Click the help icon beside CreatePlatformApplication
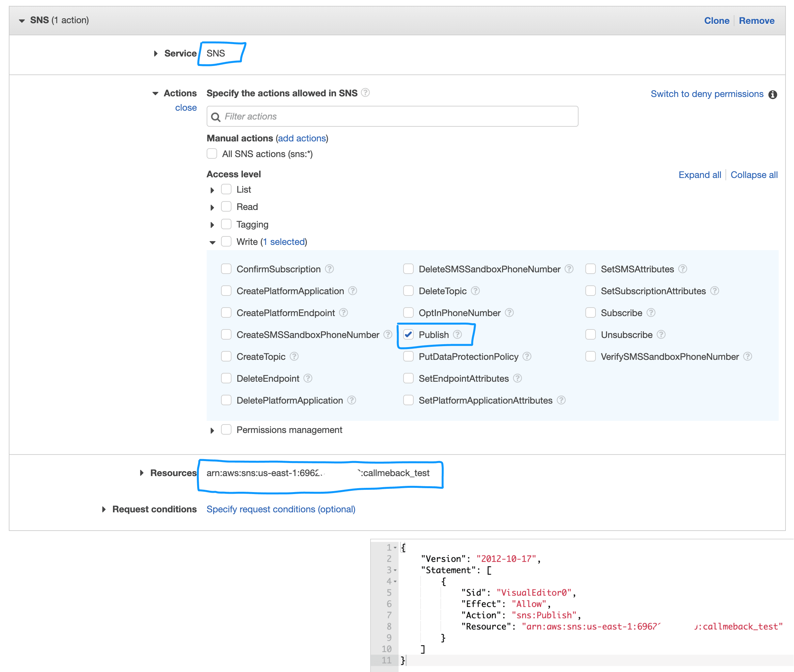The image size is (794, 672). coord(353,291)
